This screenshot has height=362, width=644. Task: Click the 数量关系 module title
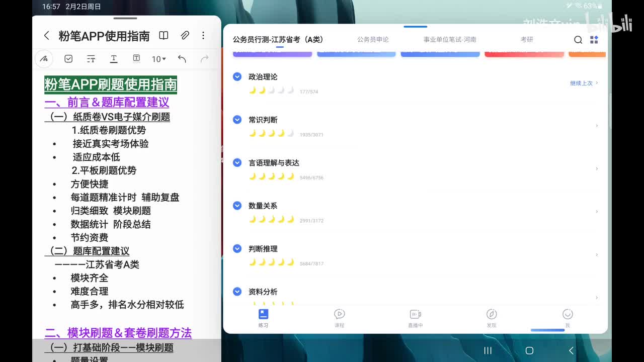263,206
